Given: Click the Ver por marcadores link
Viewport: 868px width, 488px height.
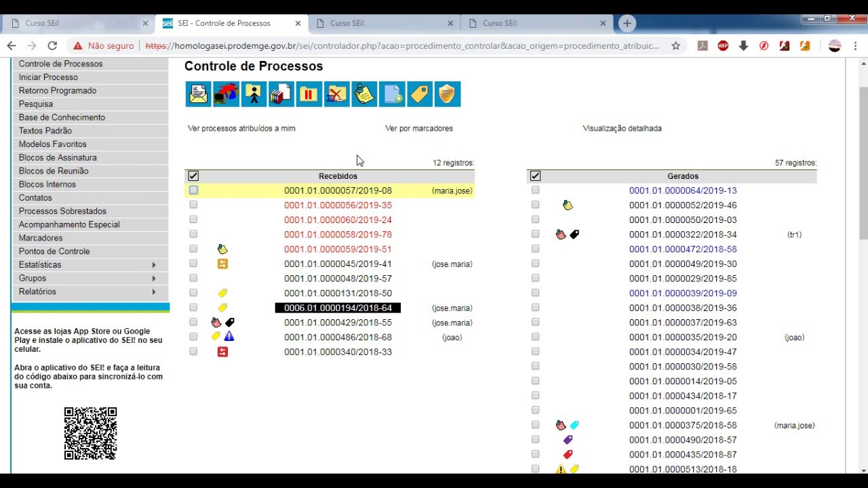Looking at the screenshot, I should (419, 128).
